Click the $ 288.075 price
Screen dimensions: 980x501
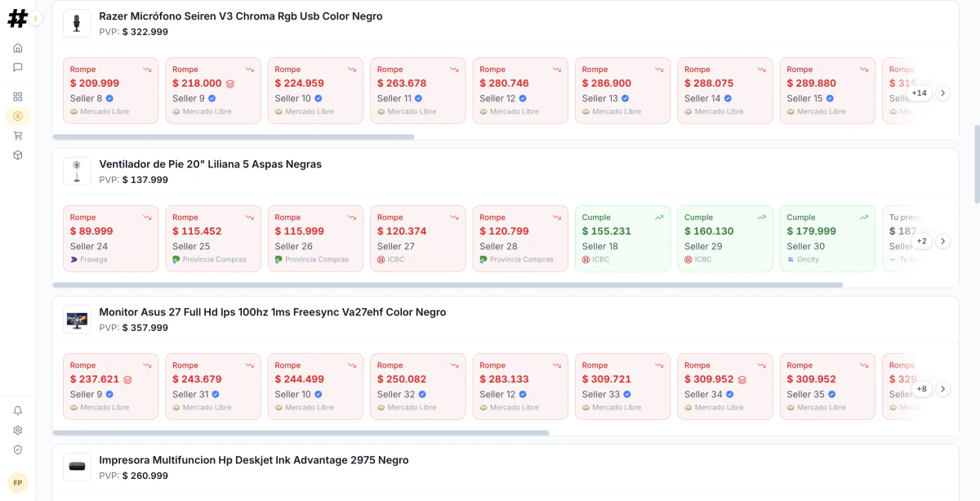coord(709,83)
